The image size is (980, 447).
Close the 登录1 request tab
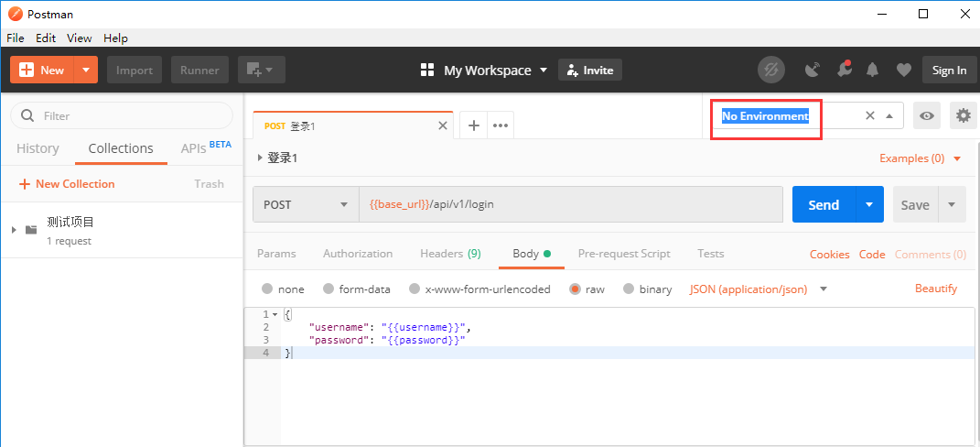pyautogui.click(x=443, y=125)
